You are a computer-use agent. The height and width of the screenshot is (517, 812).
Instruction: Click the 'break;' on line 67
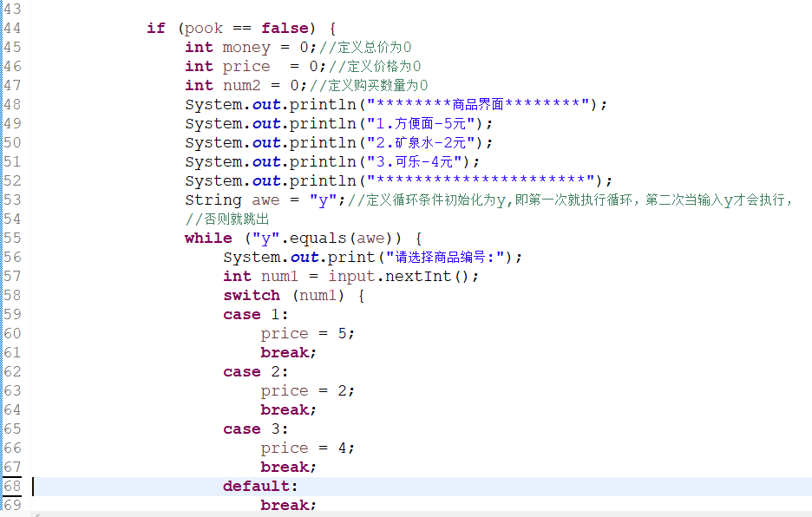coord(288,468)
